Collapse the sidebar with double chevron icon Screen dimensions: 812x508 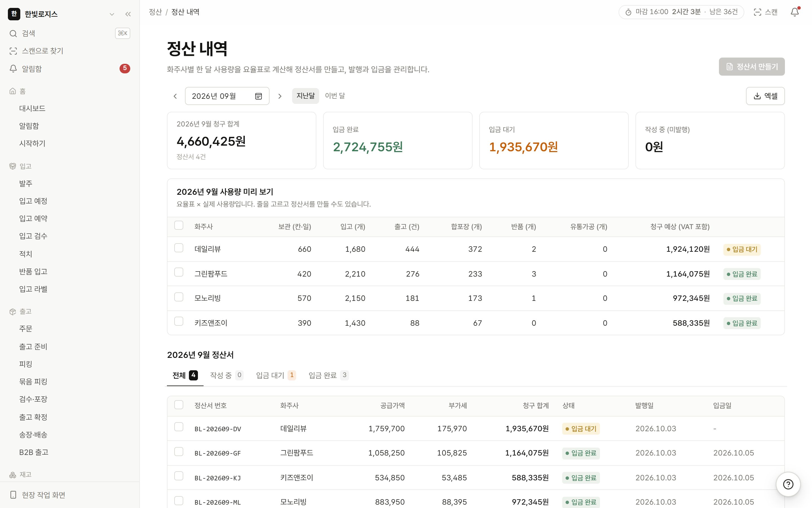click(128, 14)
